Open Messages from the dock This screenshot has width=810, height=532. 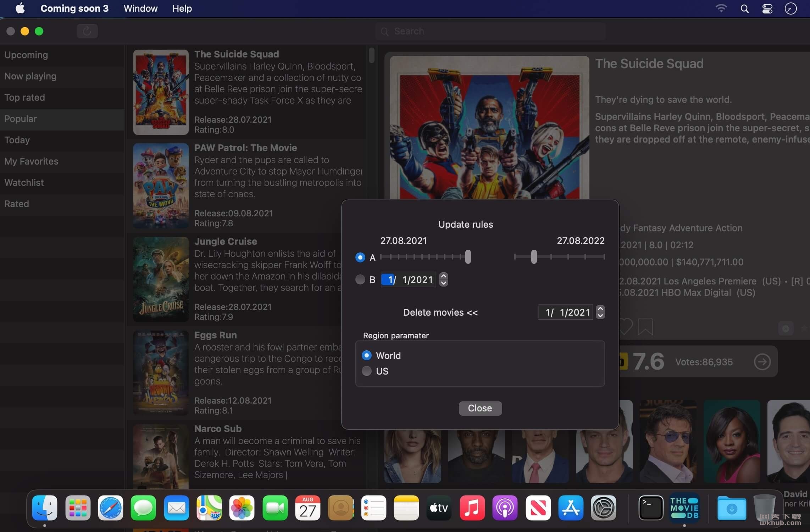(x=143, y=508)
